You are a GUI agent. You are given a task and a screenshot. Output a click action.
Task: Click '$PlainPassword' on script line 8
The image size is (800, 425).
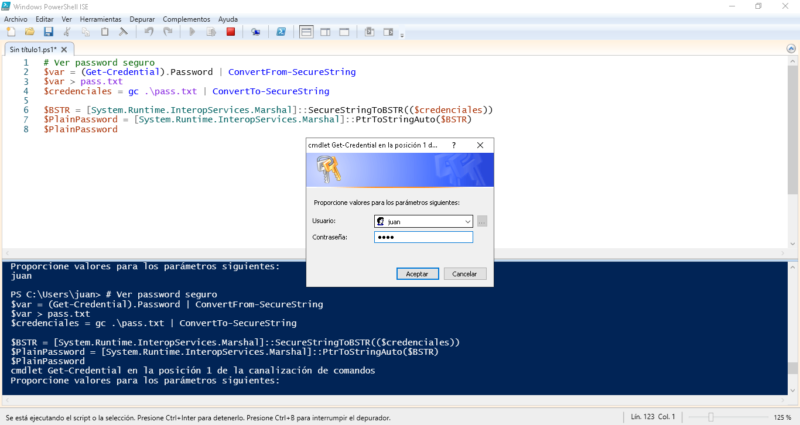[81, 129]
